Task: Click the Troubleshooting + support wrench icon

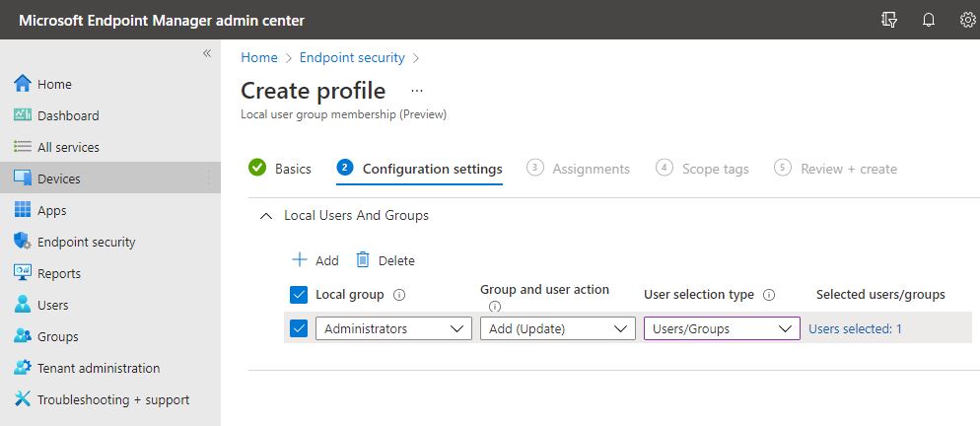Action: pyautogui.click(x=23, y=398)
